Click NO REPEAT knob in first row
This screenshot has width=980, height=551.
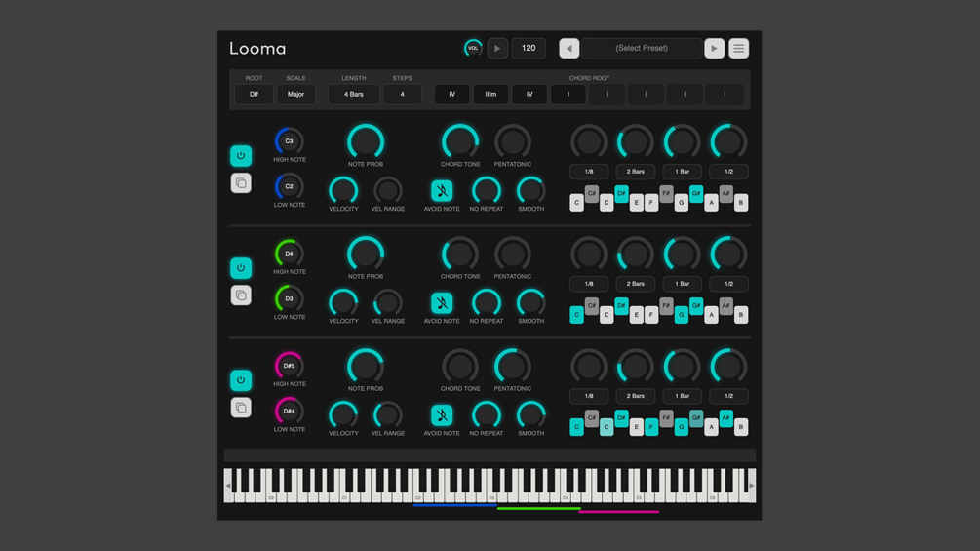[487, 190]
